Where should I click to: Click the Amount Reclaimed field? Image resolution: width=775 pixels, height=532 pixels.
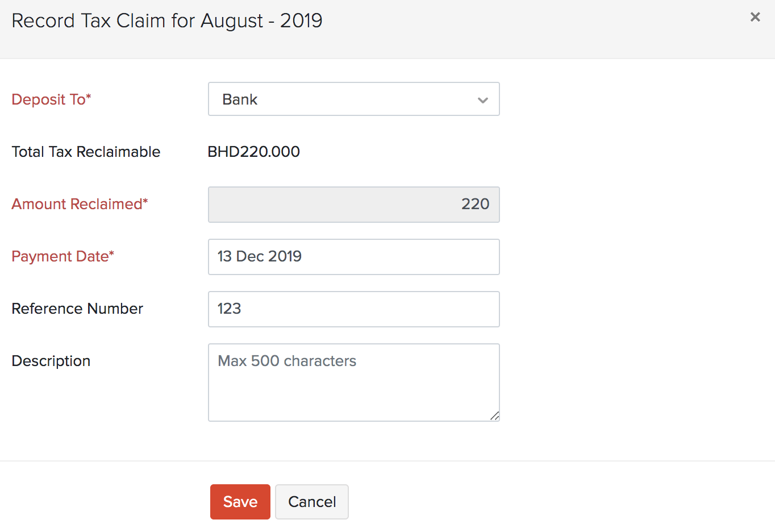[353, 205]
